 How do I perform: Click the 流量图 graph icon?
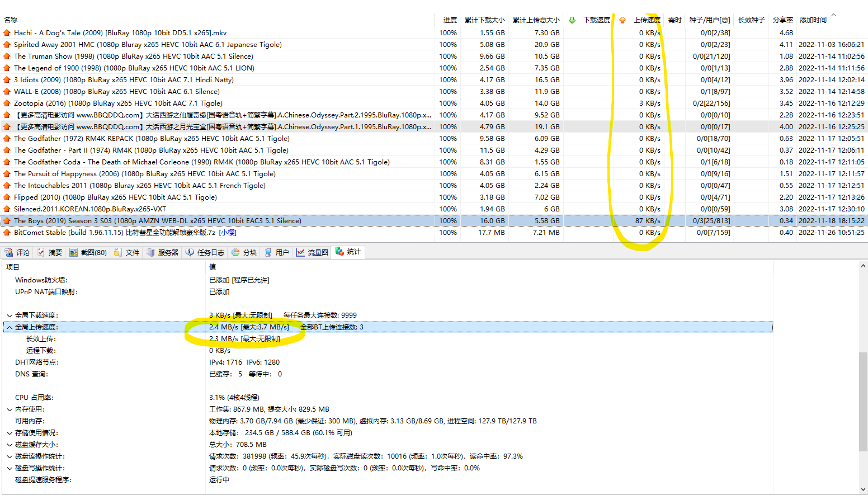[300, 252]
